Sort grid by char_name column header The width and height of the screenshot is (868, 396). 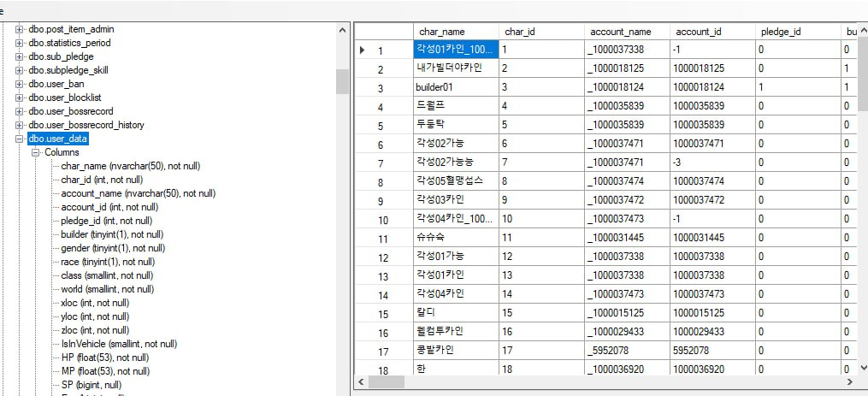(x=456, y=32)
